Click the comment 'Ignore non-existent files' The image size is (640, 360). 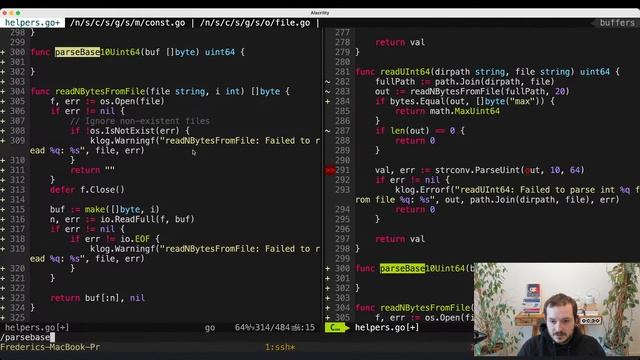click(x=140, y=121)
